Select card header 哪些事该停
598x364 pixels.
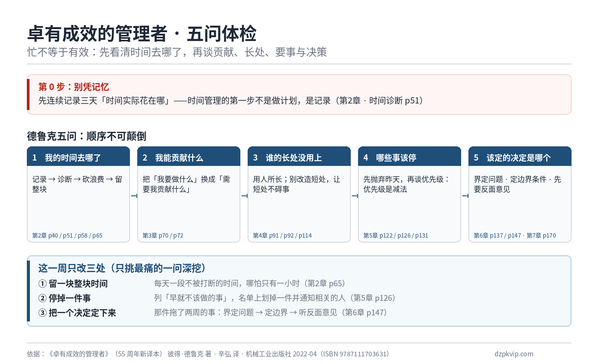coord(409,156)
